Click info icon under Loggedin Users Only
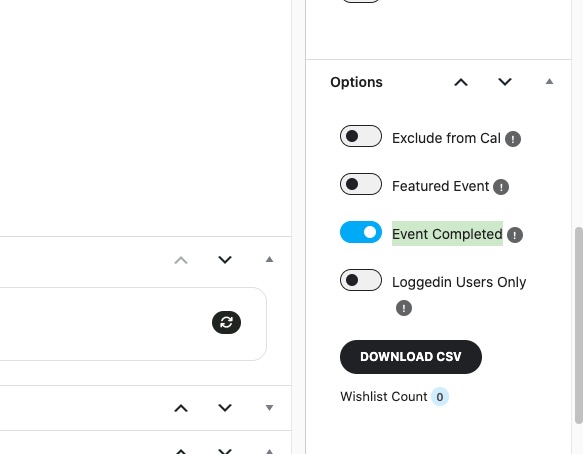The width and height of the screenshot is (583, 454). (404, 308)
